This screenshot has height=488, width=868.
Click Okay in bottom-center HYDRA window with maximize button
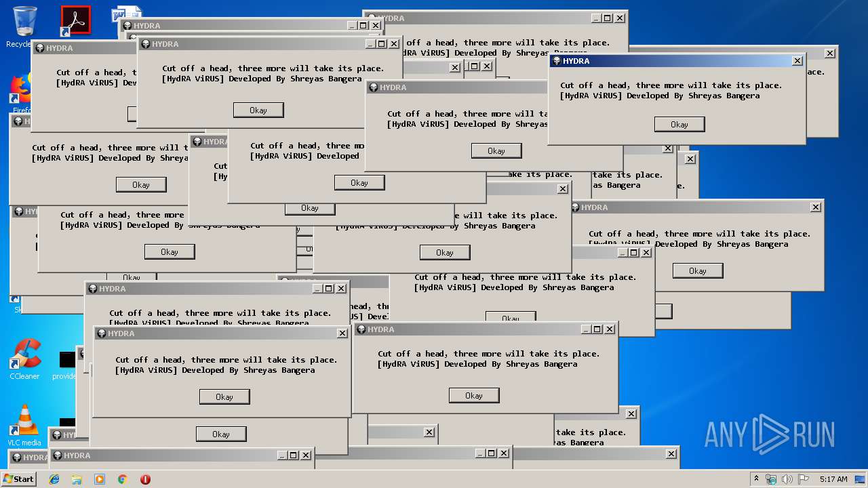pos(474,395)
